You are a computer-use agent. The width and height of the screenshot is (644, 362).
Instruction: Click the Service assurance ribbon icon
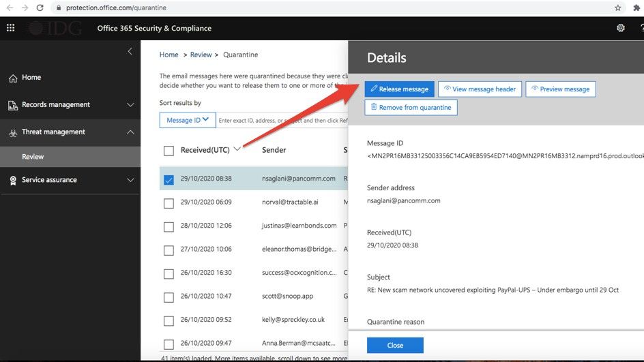(13, 181)
